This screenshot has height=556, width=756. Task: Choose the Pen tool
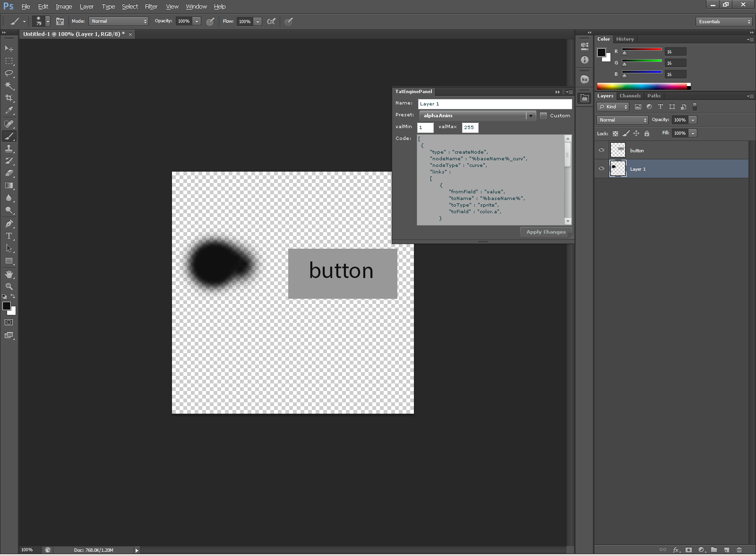click(x=9, y=224)
